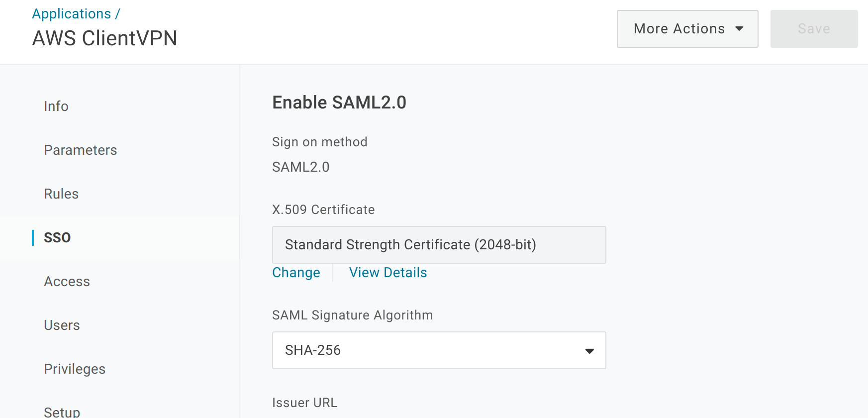Select the SSO sidebar tab
This screenshot has width=868, height=418.
(x=57, y=237)
